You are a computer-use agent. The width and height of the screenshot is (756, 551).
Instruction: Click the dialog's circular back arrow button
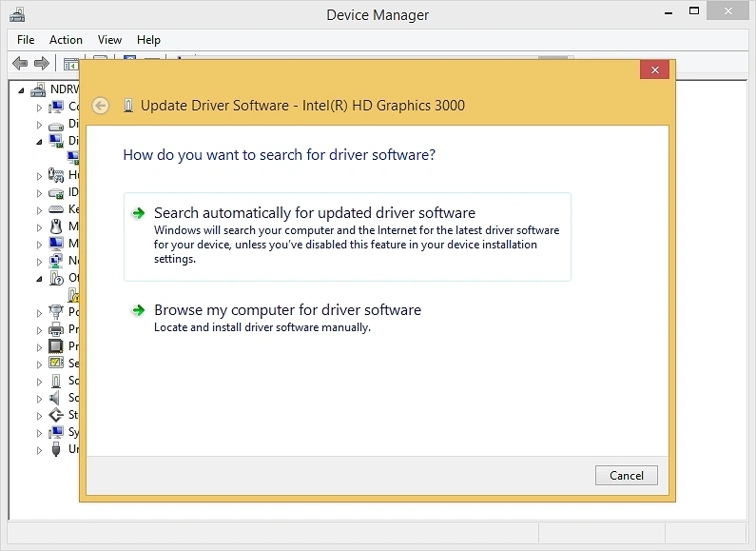tap(100, 106)
